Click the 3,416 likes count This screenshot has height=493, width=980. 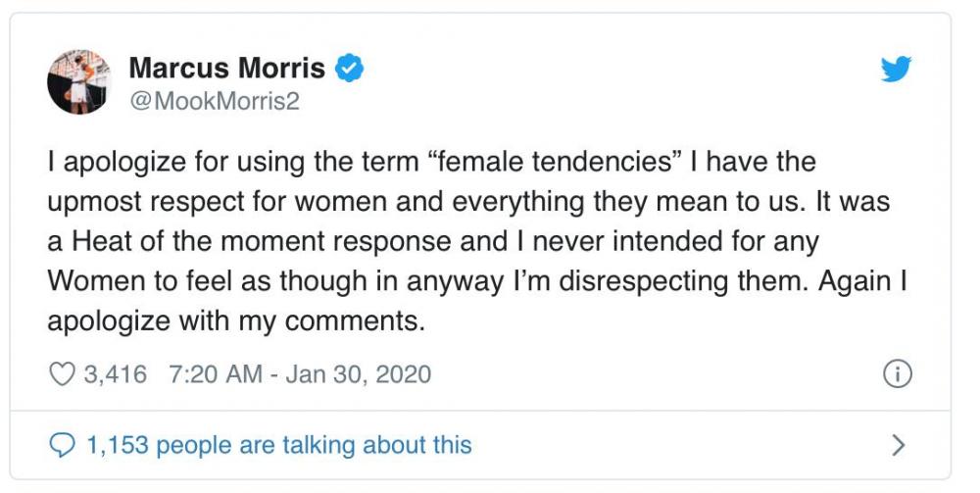click(x=116, y=373)
